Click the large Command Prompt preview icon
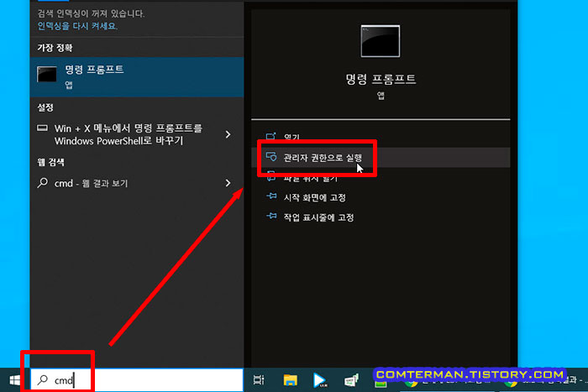588x392 pixels. (x=381, y=41)
